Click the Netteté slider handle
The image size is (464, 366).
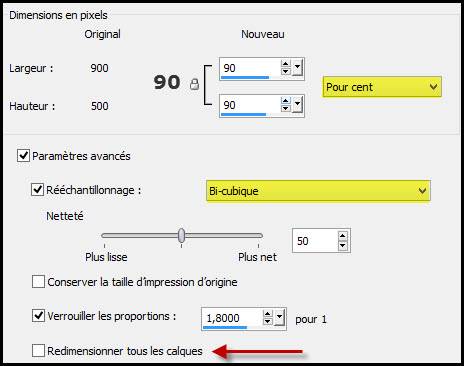coord(181,235)
